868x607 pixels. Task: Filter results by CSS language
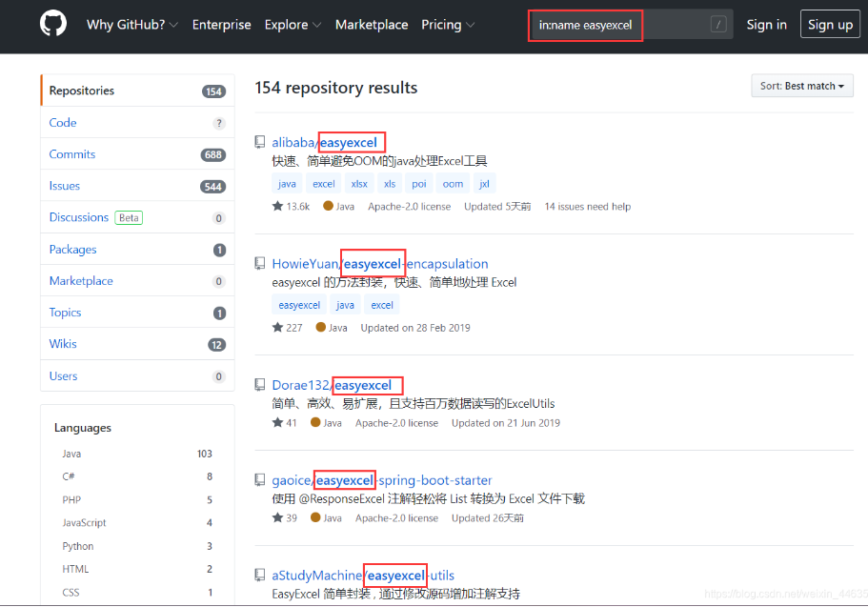(137, 592)
